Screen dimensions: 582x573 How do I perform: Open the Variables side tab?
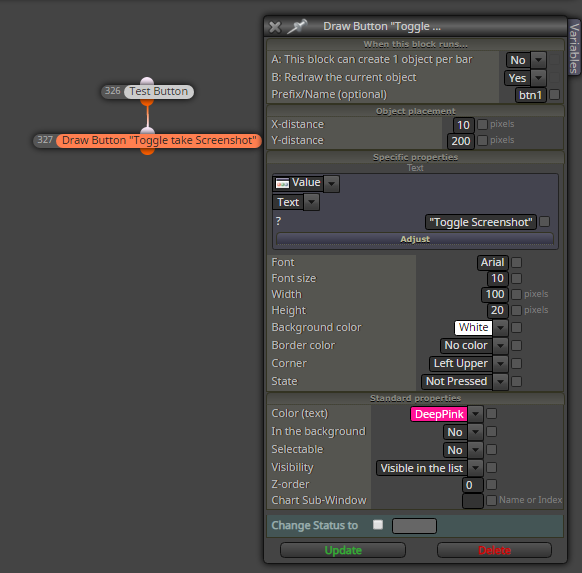pyautogui.click(x=574, y=48)
